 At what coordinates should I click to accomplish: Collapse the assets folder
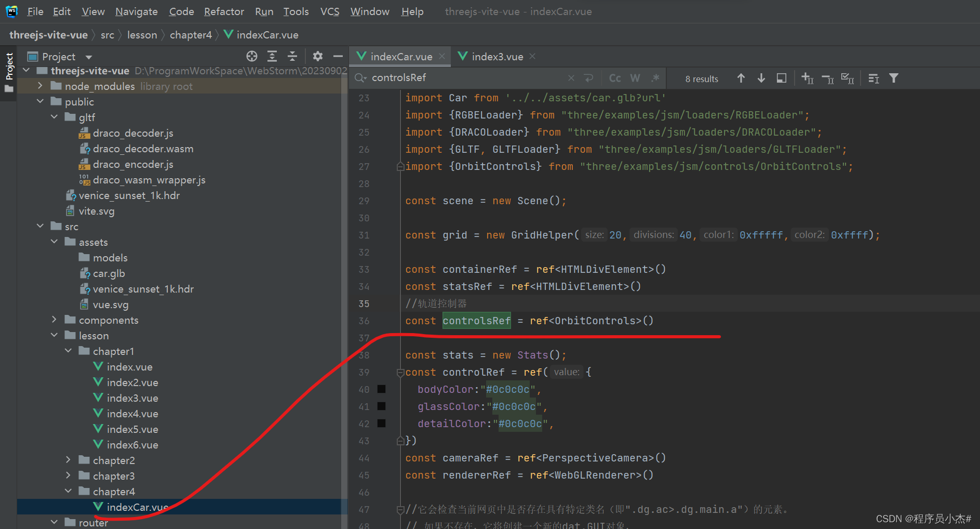click(54, 242)
